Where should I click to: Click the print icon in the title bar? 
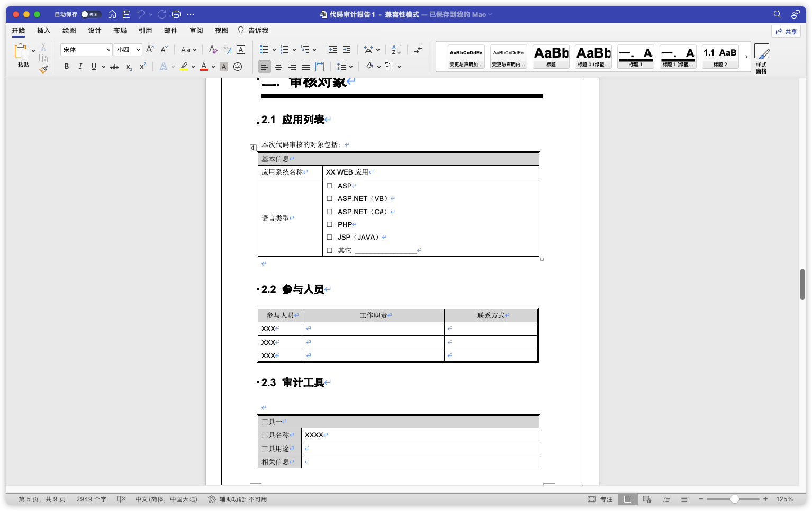click(x=176, y=14)
